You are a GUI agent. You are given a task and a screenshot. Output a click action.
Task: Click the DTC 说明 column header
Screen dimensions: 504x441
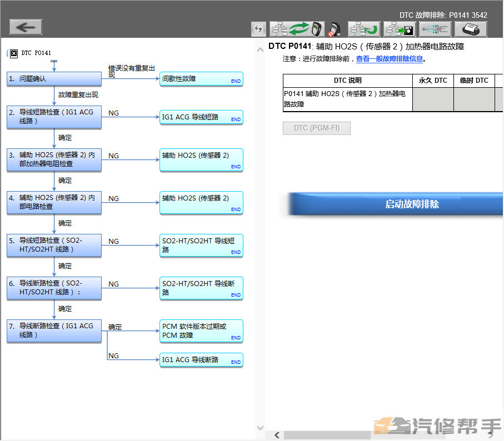click(348, 81)
